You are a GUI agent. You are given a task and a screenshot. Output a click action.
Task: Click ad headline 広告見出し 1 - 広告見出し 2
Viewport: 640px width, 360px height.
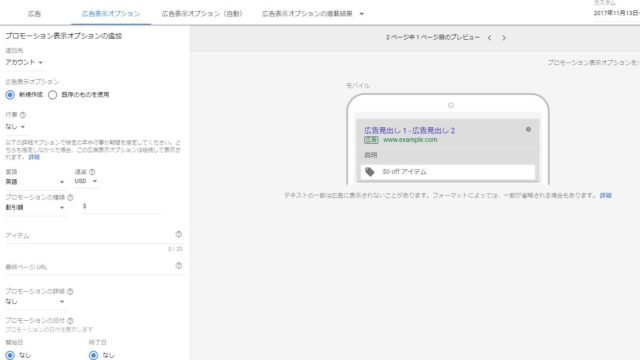click(x=409, y=130)
